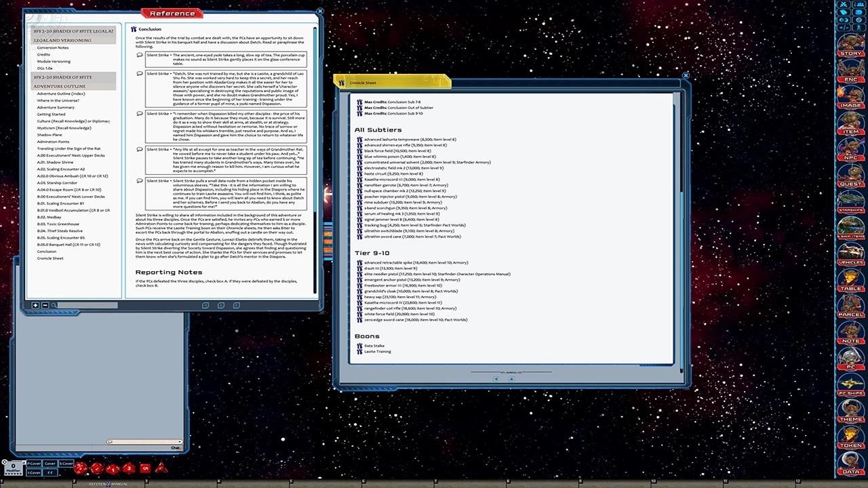Click the reference index search field
The height and width of the screenshot is (488, 868).
tap(87, 306)
